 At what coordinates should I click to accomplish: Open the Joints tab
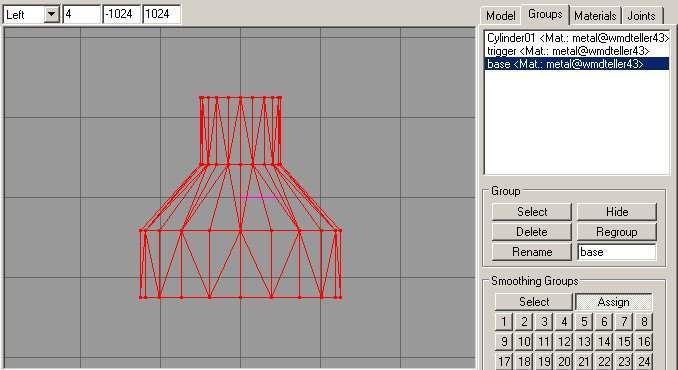tap(642, 16)
